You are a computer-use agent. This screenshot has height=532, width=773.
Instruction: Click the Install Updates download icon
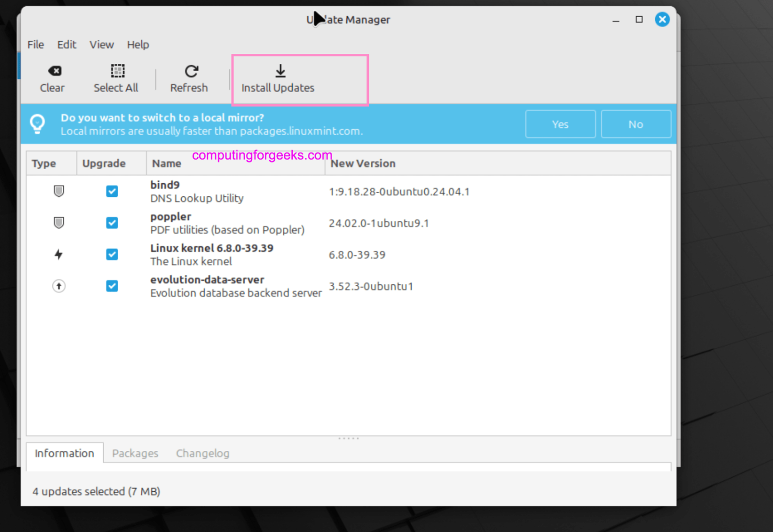[280, 71]
